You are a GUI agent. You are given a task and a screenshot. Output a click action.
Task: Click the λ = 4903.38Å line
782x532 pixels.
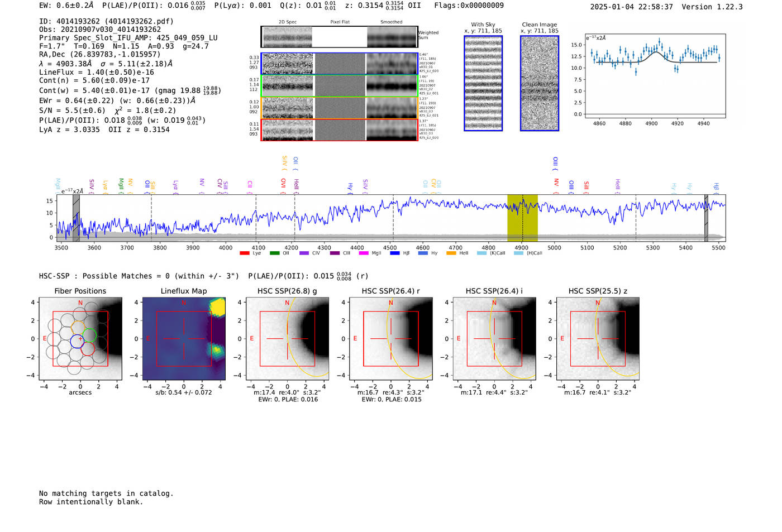coord(106,64)
